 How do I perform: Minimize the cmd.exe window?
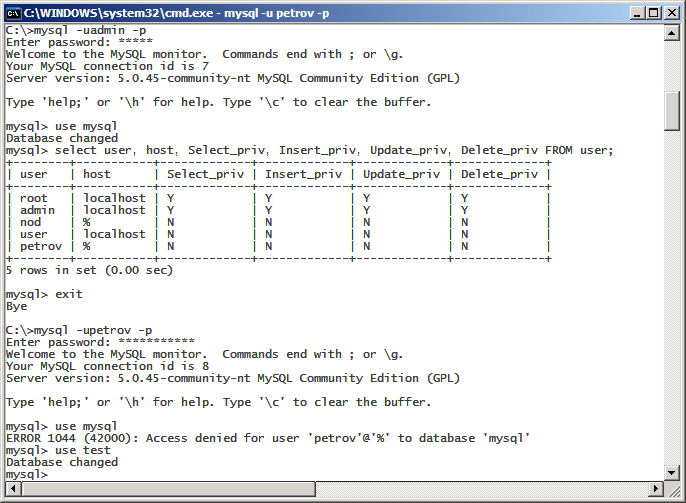637,13
